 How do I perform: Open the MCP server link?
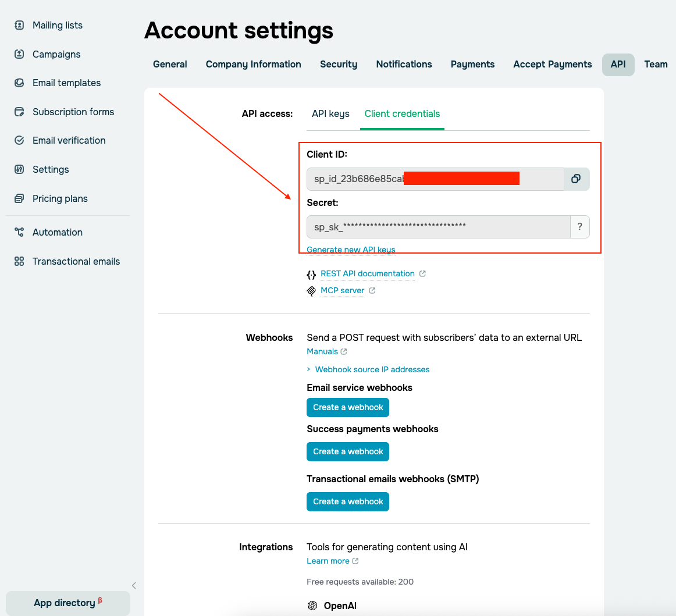[342, 290]
